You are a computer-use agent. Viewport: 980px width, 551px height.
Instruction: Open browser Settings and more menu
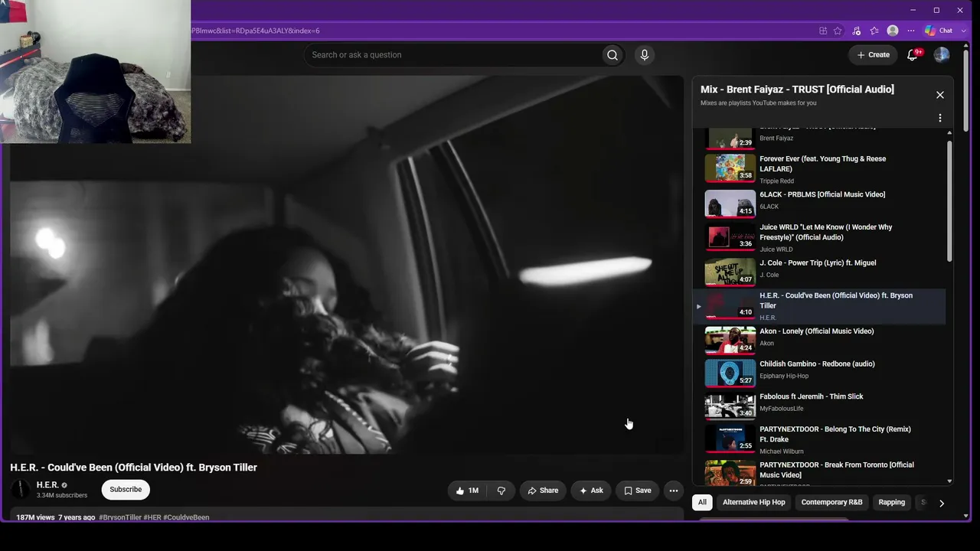[x=911, y=31]
